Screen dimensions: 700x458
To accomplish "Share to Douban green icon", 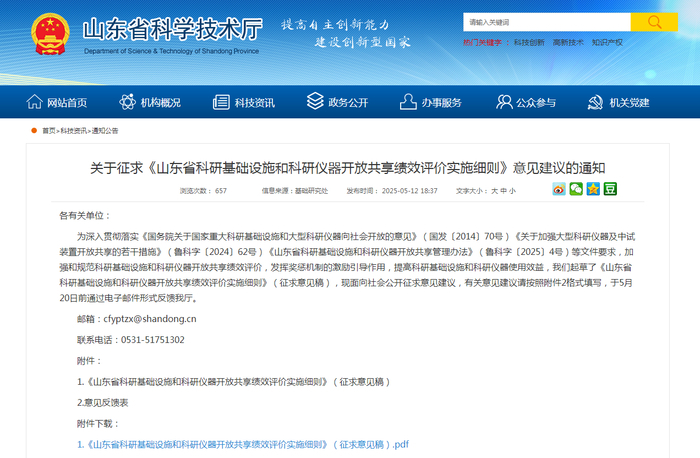I will (x=610, y=189).
